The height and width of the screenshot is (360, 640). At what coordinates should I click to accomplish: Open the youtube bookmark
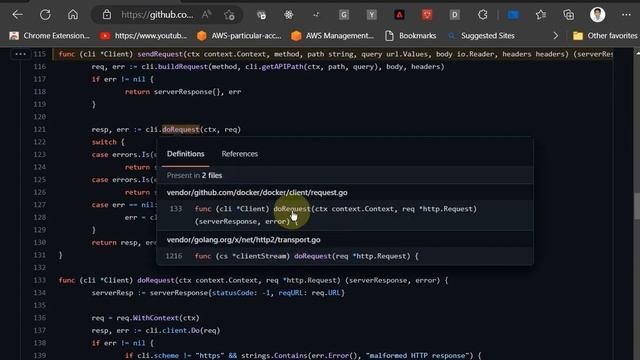click(x=144, y=36)
